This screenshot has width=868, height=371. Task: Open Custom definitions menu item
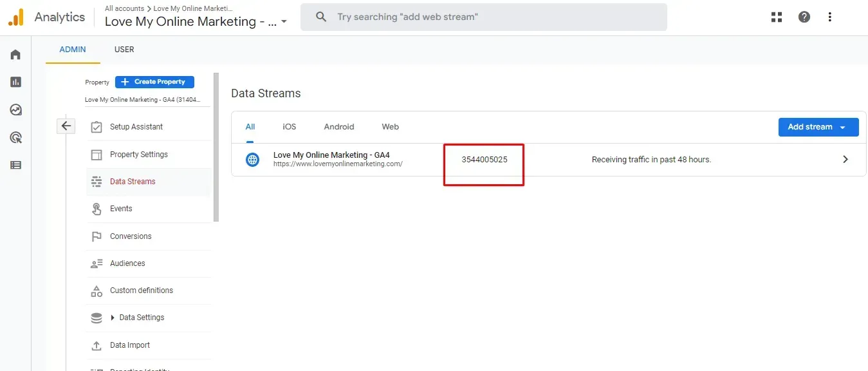coord(149,290)
